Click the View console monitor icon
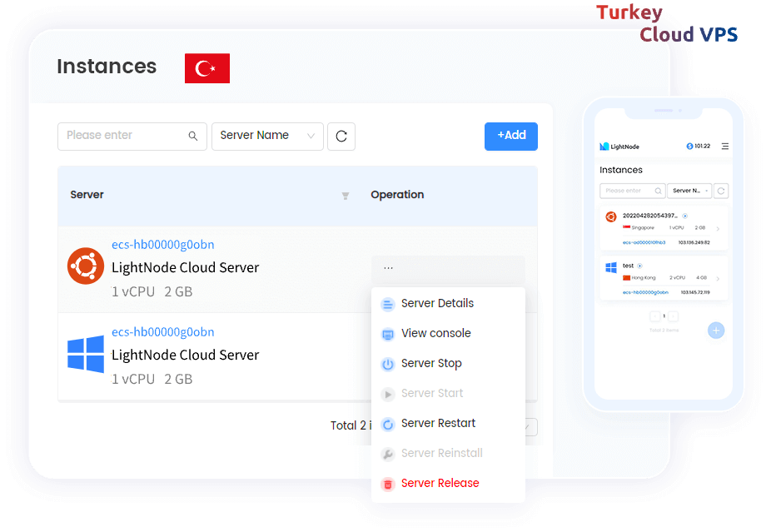This screenshot has height=532, width=766. tap(387, 334)
